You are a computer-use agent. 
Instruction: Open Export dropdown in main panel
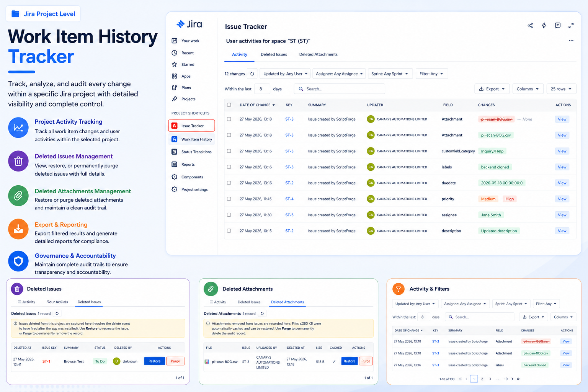(492, 89)
